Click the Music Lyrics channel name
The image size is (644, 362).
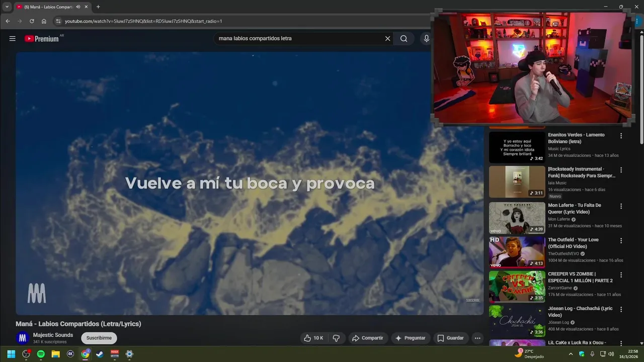(559, 149)
